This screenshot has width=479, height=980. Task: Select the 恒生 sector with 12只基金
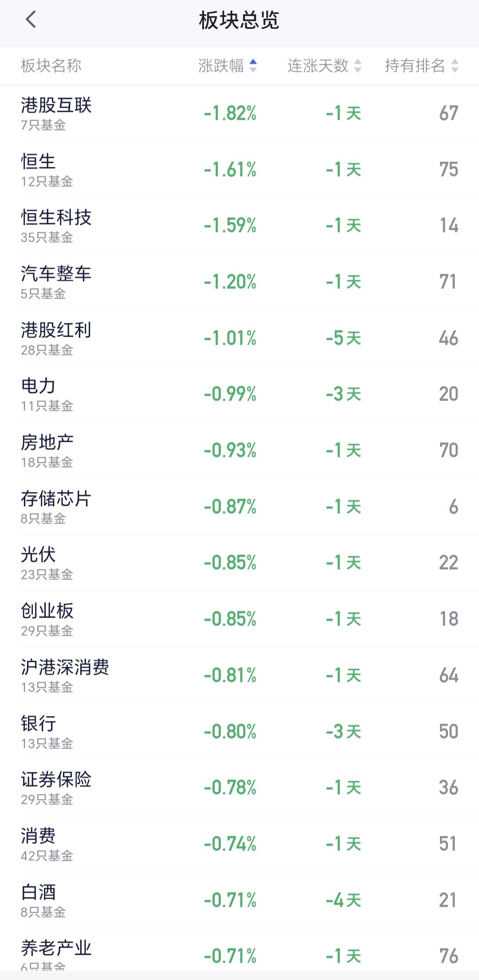(239, 170)
